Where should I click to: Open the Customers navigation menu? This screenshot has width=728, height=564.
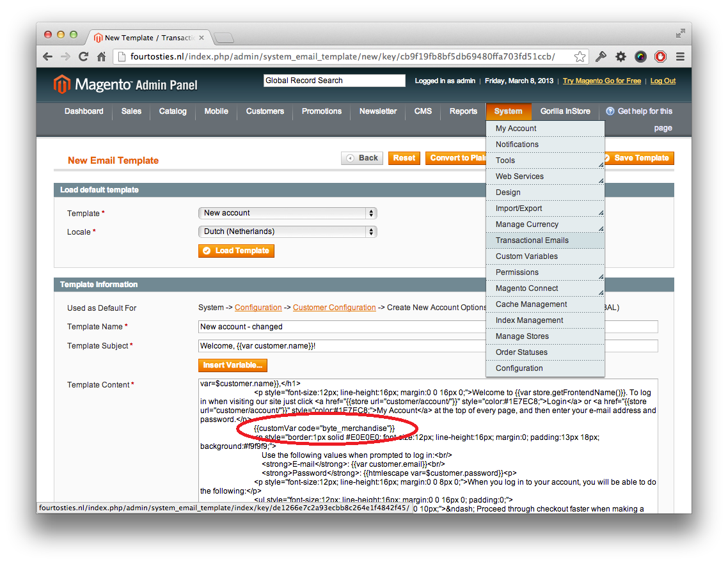(x=265, y=111)
